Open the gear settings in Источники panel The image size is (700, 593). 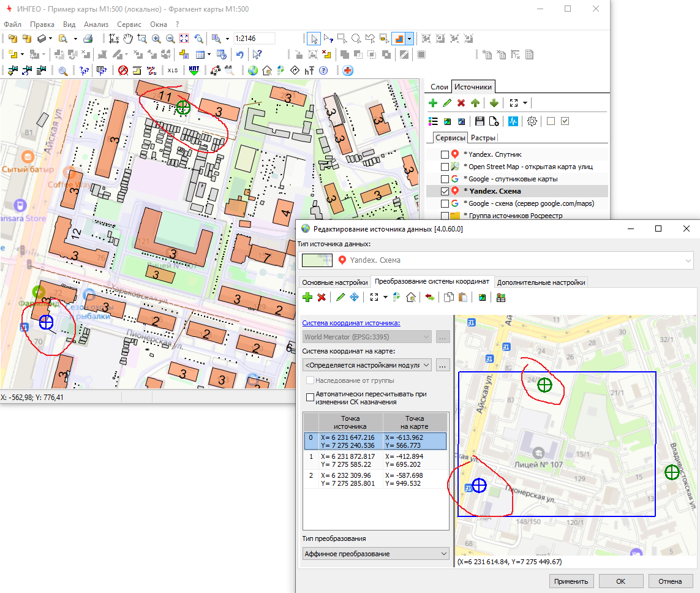tap(532, 121)
